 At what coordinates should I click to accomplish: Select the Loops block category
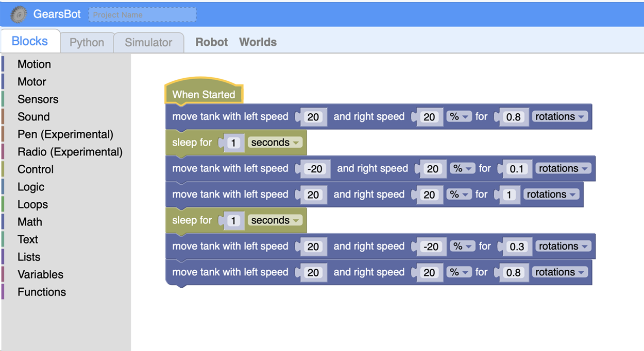pyautogui.click(x=32, y=204)
